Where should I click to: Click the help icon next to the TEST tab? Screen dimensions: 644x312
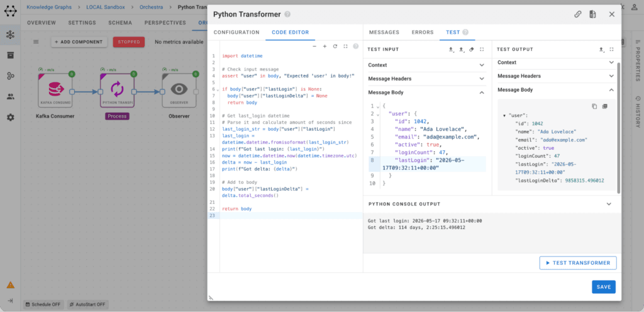click(465, 33)
